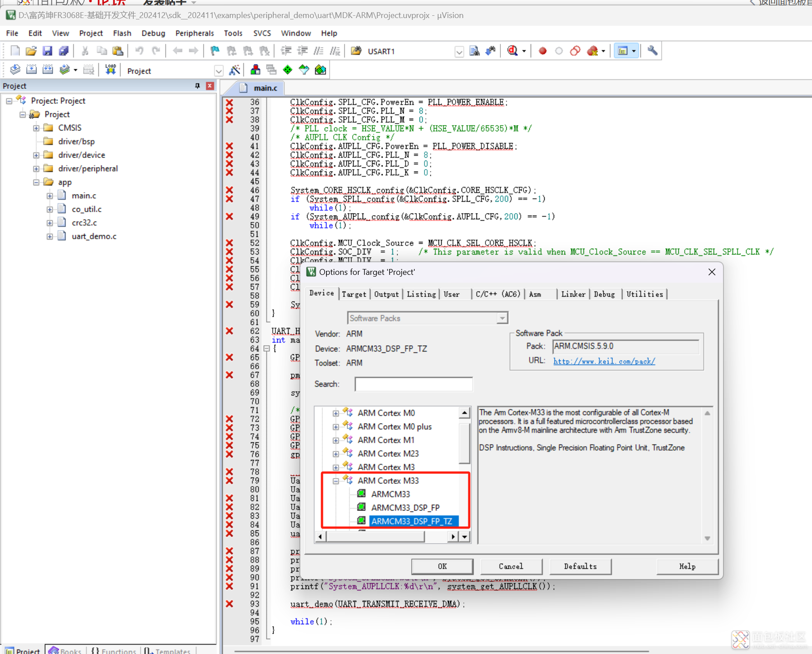Click the Select Software Packs icon

coord(304,70)
